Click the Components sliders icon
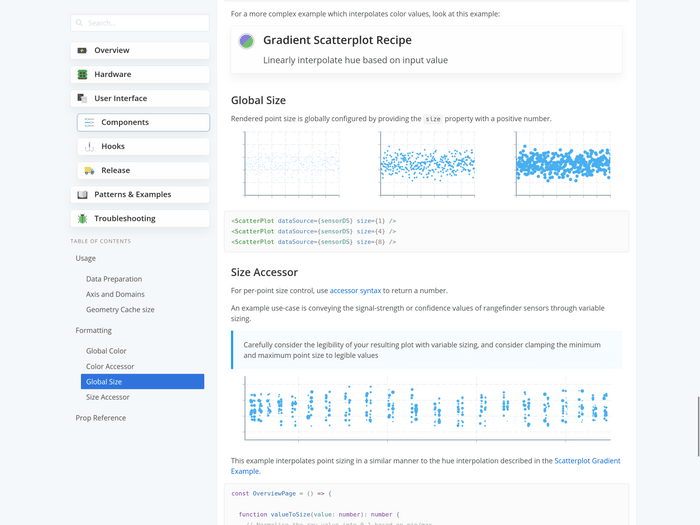 (x=89, y=122)
